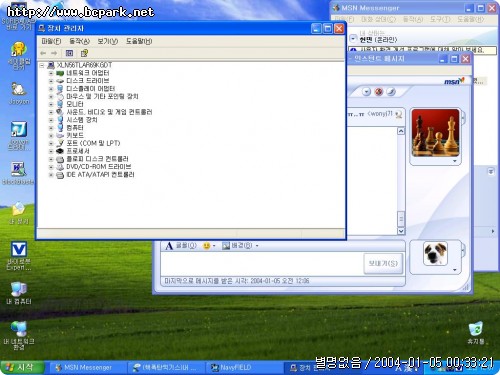The width and height of the screenshot is (500, 375).
Task: Click the chat scrollbar down arrow
Action: [401, 231]
